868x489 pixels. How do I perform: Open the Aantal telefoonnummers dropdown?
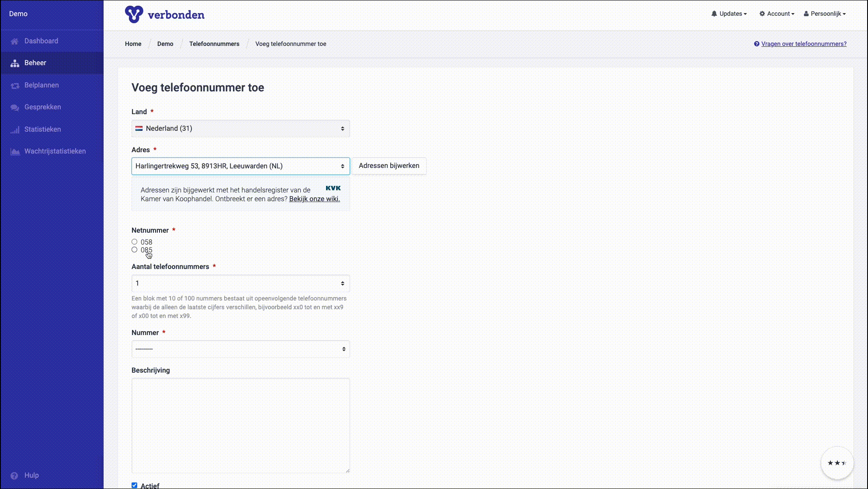click(x=240, y=283)
